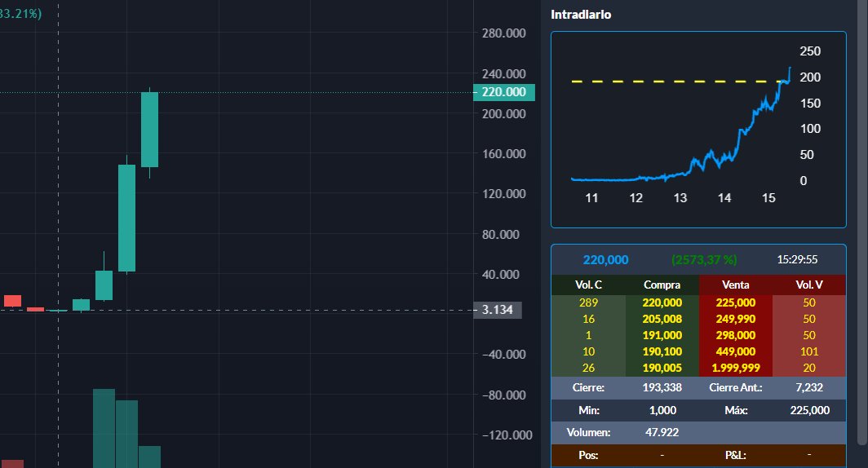
Task: Click bid price 205,008
Action: click(662, 319)
